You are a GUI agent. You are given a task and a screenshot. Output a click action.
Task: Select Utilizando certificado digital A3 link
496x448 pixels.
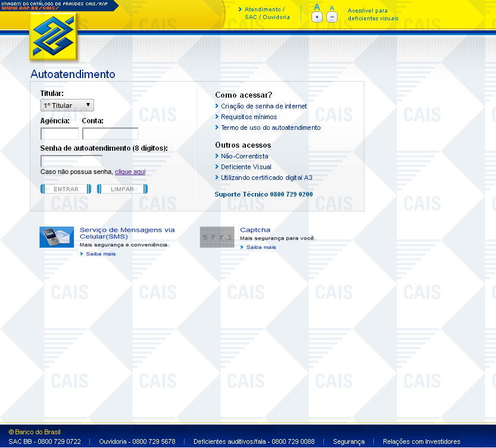[266, 178]
